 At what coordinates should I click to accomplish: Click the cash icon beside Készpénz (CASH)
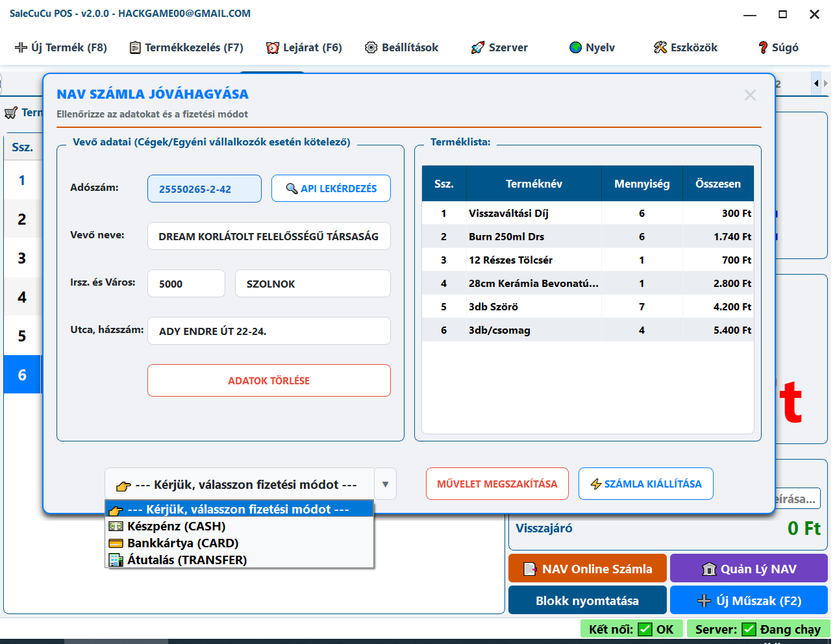tap(116, 526)
